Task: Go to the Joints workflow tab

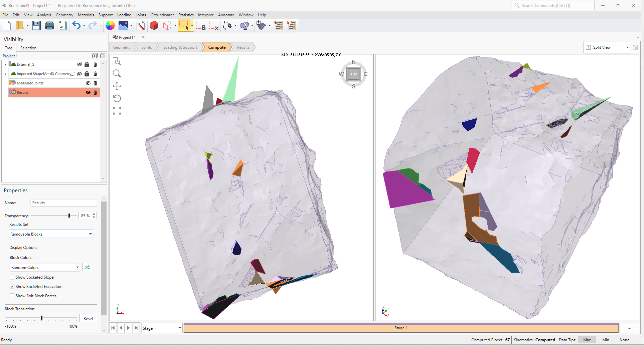Action: (147, 47)
